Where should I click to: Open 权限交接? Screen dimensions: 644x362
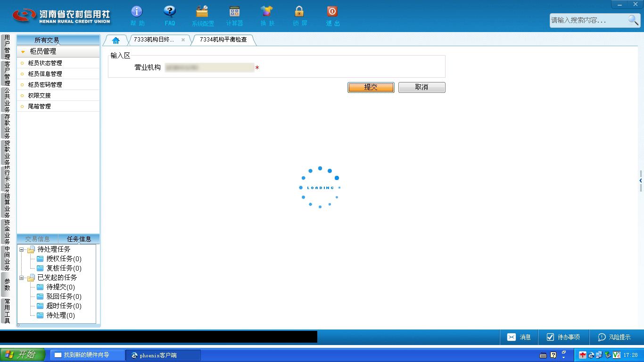pos(58,95)
